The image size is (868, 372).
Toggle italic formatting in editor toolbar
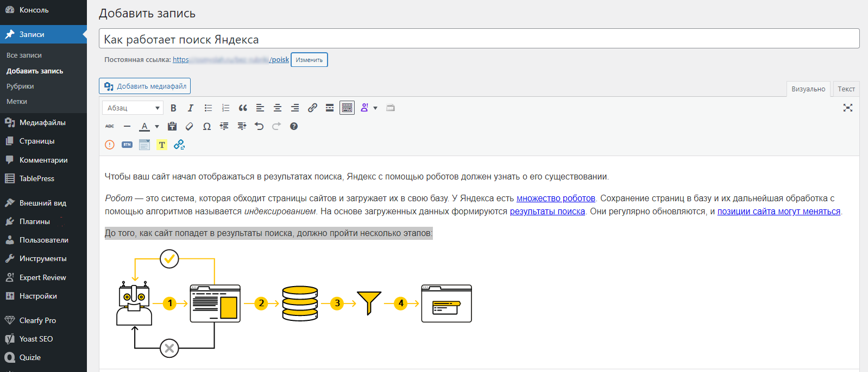point(191,108)
